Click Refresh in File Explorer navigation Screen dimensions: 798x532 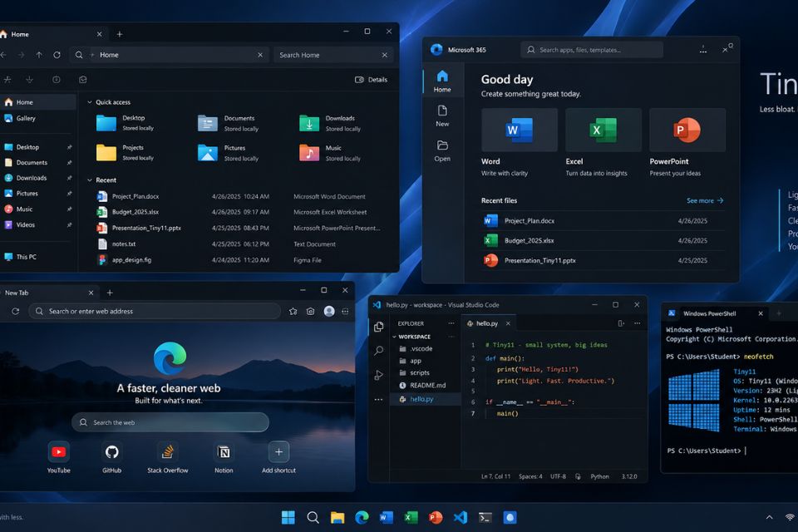click(57, 55)
